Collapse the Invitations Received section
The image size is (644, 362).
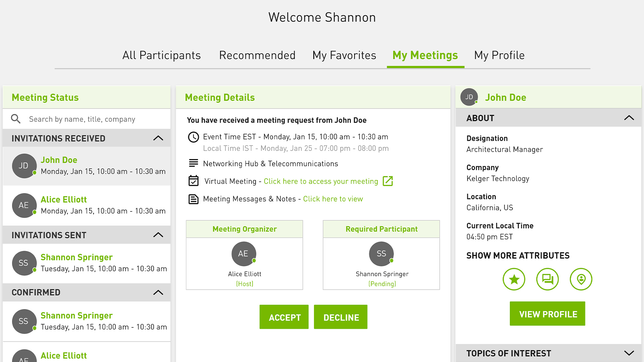pos(158,138)
